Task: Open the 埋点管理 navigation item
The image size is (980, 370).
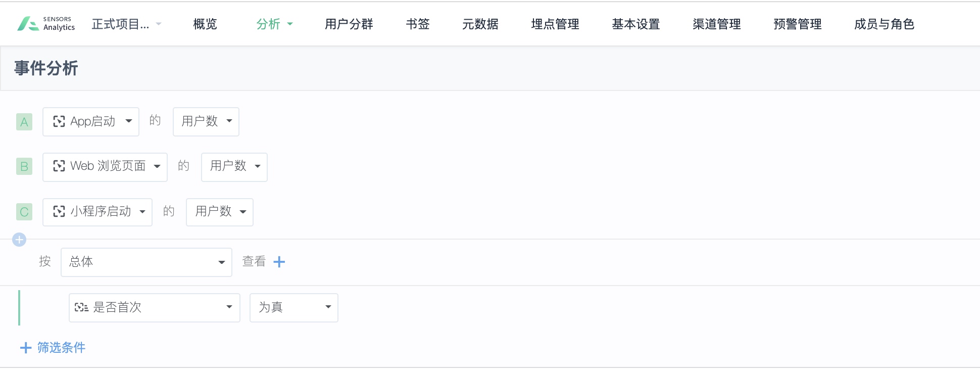Action: pos(555,24)
